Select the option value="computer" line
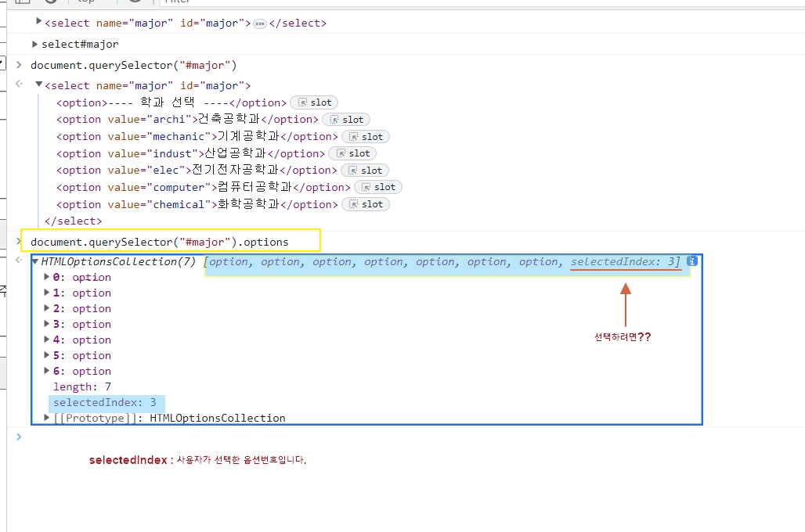 (204, 187)
